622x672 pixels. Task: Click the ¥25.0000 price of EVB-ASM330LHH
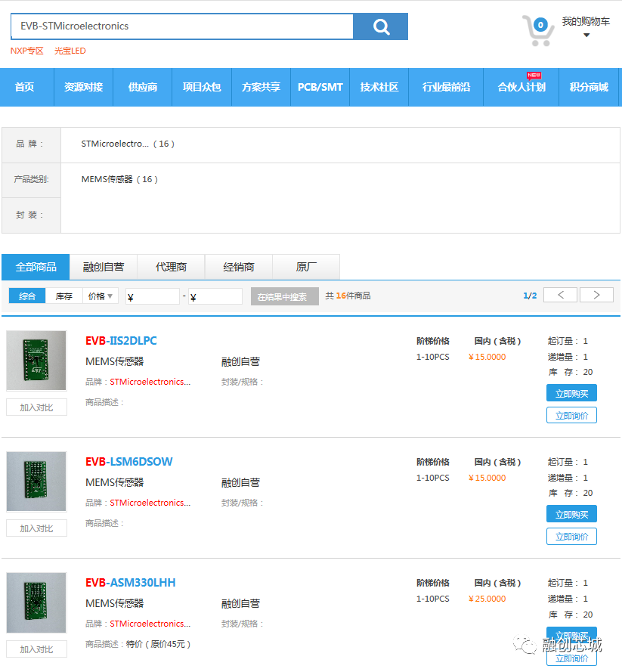click(487, 599)
